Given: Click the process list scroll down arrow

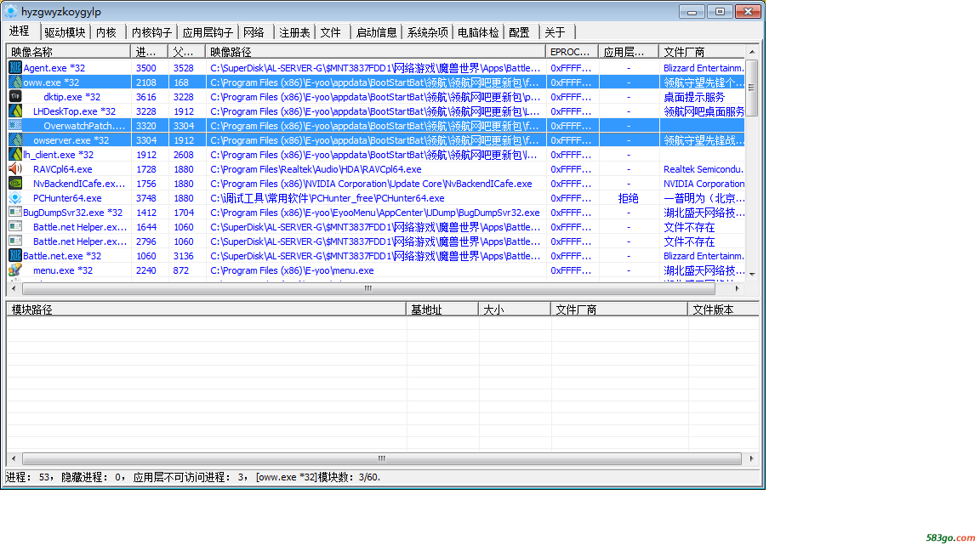Looking at the screenshot, I should click(x=752, y=275).
